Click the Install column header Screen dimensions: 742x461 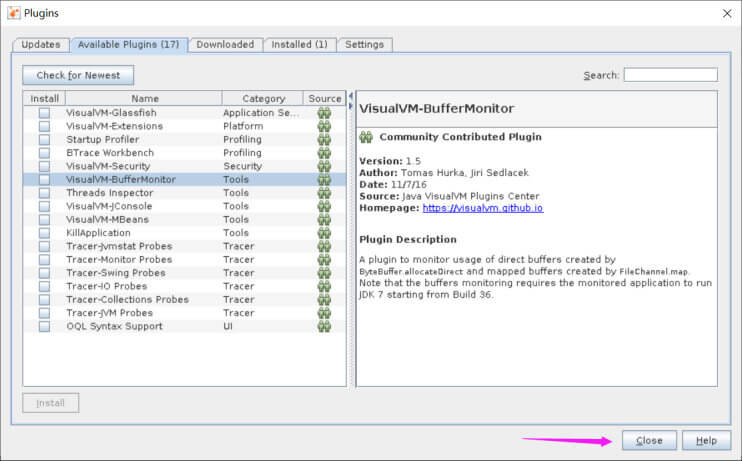tap(44, 98)
